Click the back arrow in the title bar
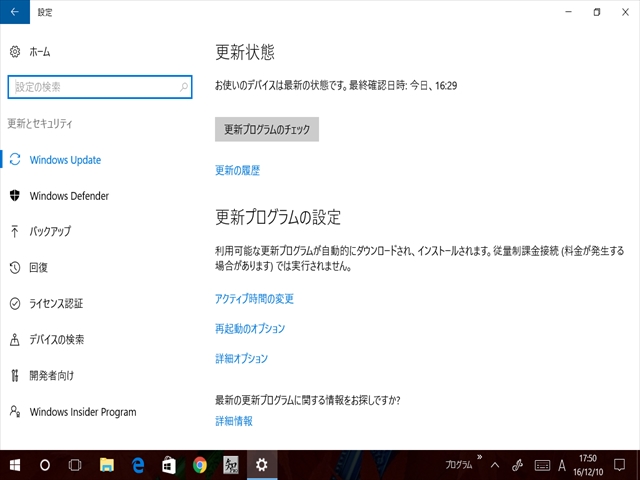This screenshot has height=480, width=640. click(x=14, y=12)
